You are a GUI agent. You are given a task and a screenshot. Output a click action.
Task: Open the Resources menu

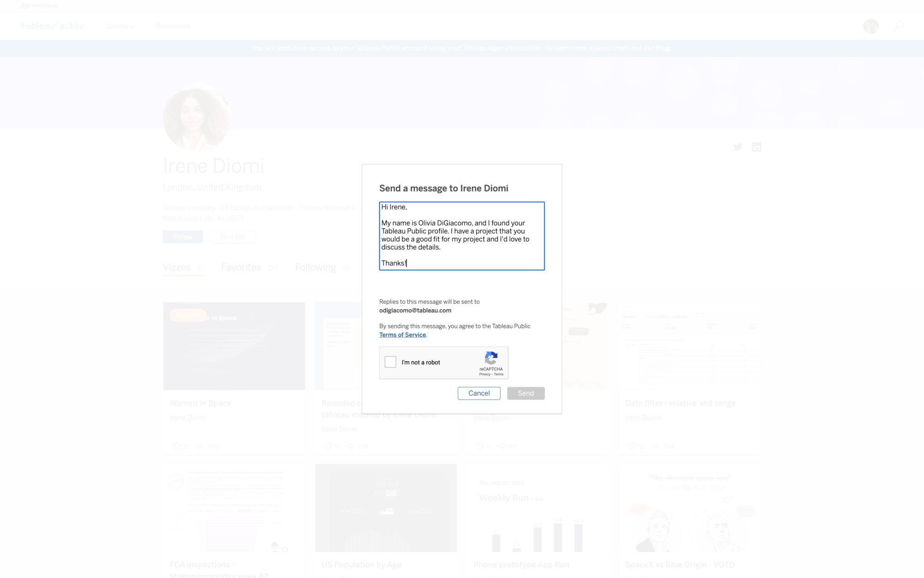pos(173,26)
